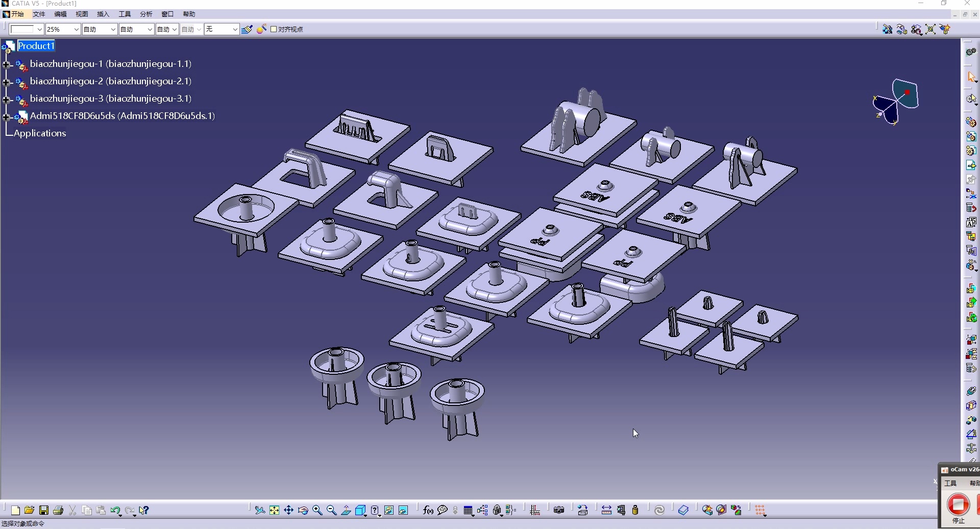
Task: Open the 插入 menu
Action: pos(103,14)
